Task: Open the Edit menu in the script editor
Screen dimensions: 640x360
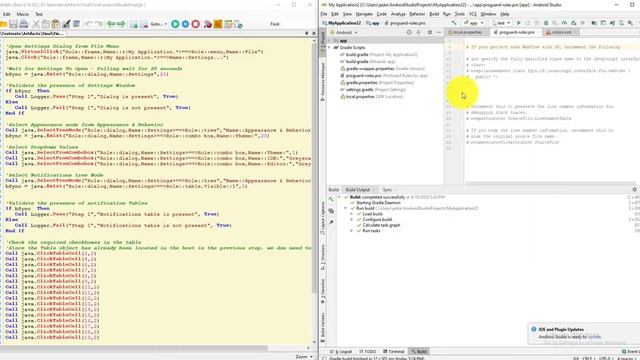Action: pos(7,14)
